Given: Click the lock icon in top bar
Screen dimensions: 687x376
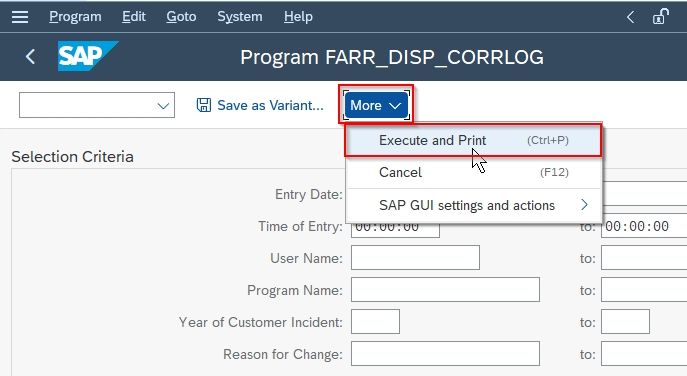Looking at the screenshot, I should (x=661, y=17).
